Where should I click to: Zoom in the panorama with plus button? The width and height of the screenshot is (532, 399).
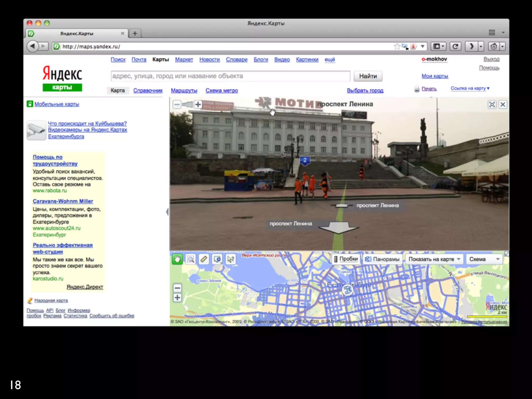[198, 104]
